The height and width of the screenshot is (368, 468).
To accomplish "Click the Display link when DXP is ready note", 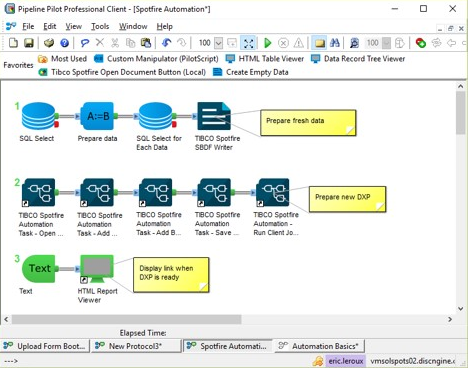I will point(171,275).
